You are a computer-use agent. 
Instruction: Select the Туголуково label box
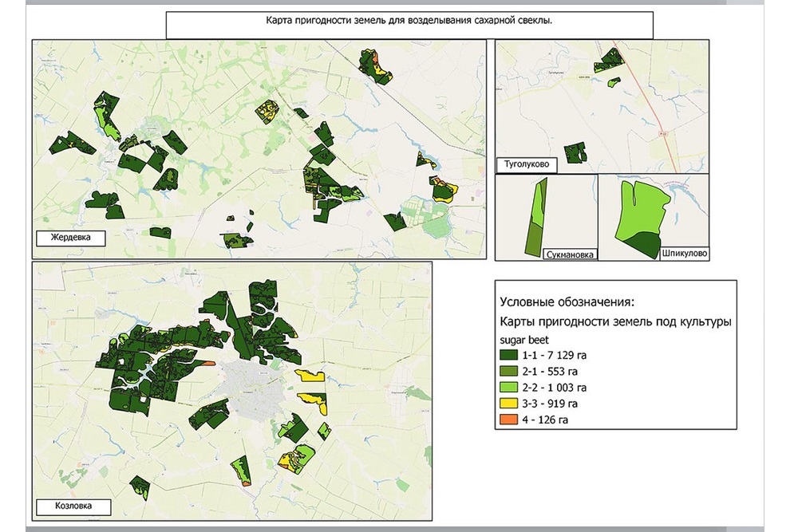point(525,165)
